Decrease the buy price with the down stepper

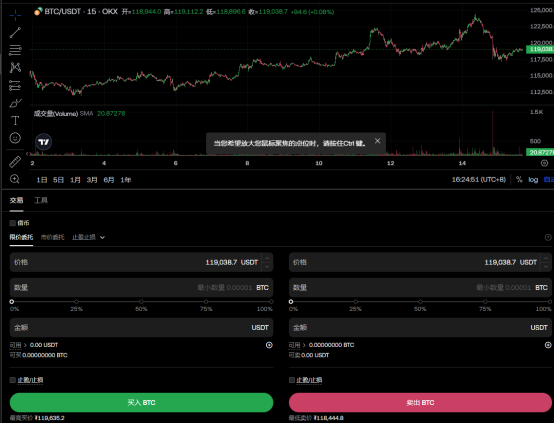tap(267, 267)
